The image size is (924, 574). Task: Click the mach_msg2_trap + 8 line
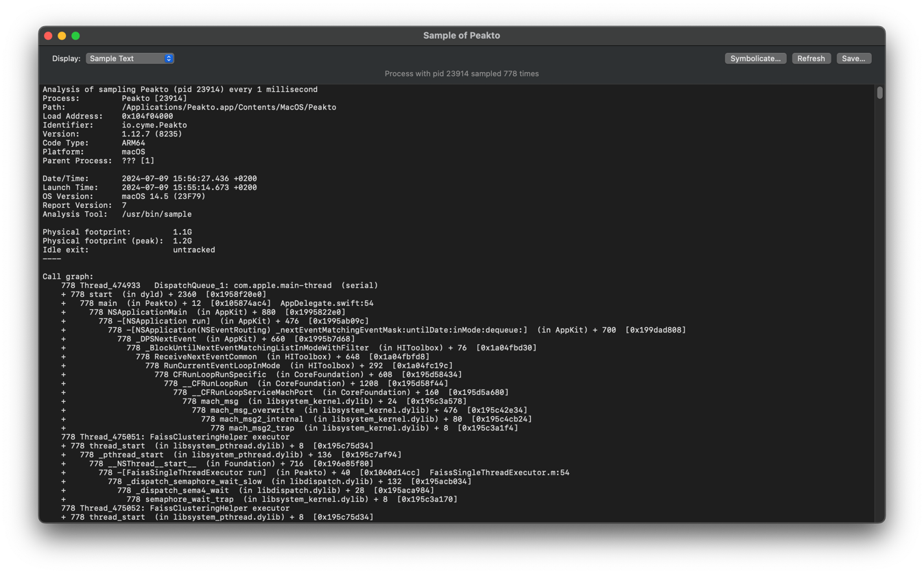[x=289, y=428]
